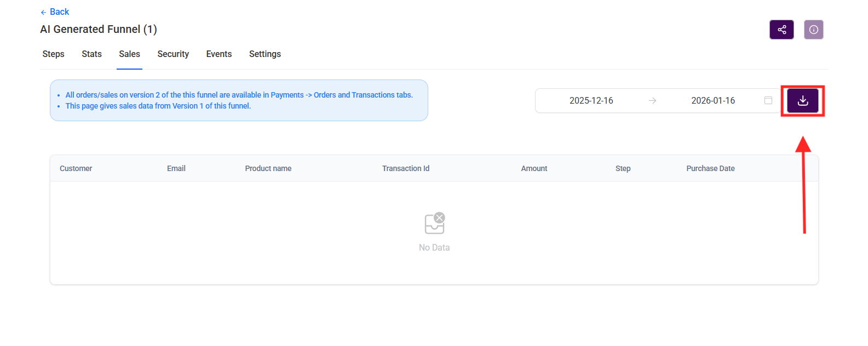Click the No Data empty inbox icon

coord(435,223)
